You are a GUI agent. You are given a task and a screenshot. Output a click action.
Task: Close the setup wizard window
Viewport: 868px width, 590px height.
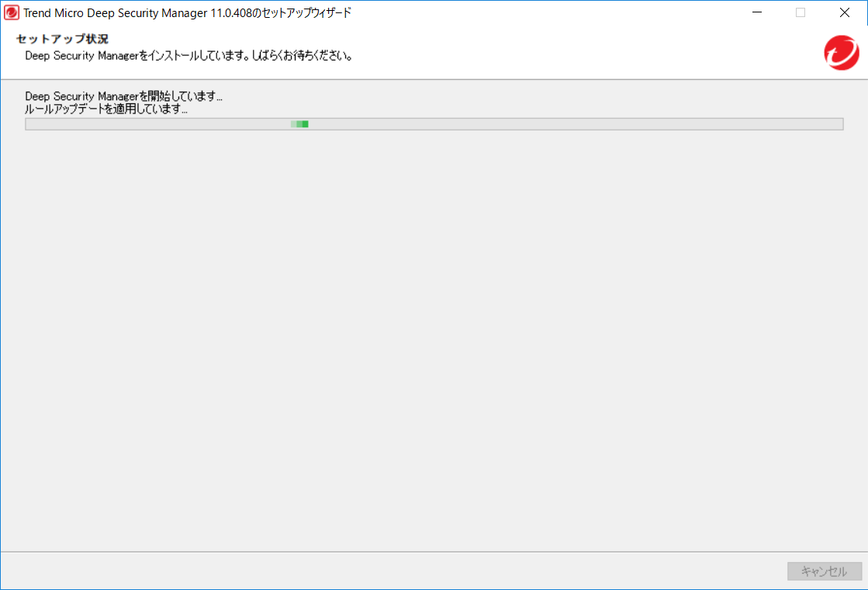(x=844, y=12)
